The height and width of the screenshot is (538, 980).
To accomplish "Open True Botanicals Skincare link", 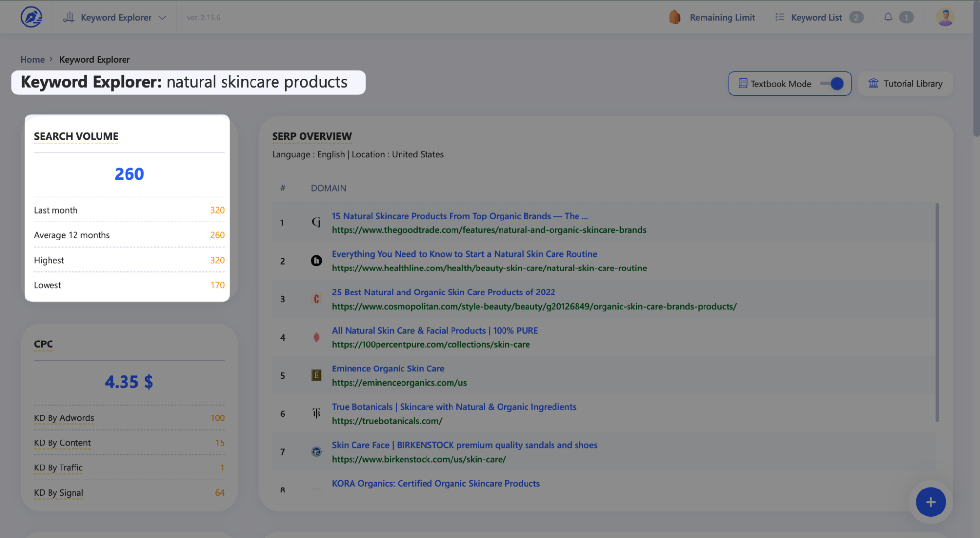I will pyautogui.click(x=454, y=407).
